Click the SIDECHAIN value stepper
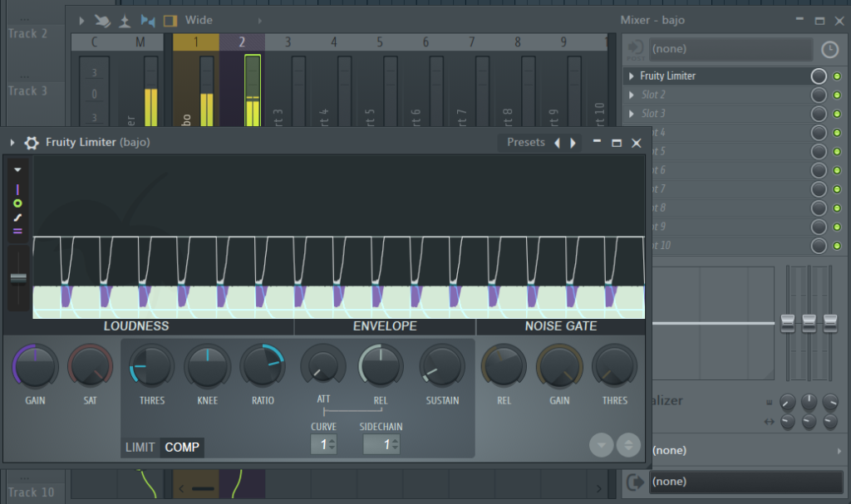The image size is (851, 504). [x=381, y=445]
